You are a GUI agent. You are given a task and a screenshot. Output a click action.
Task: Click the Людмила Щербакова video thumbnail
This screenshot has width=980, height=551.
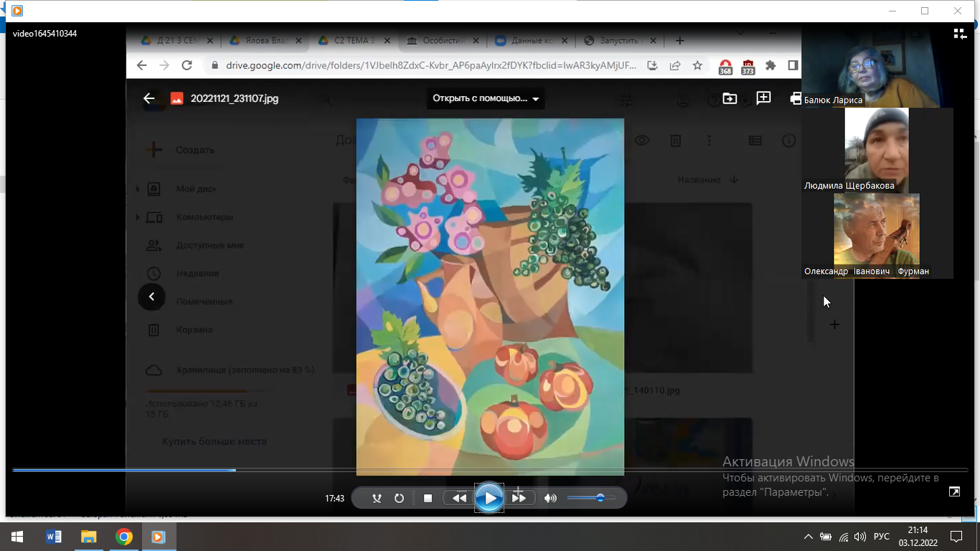coord(877,150)
